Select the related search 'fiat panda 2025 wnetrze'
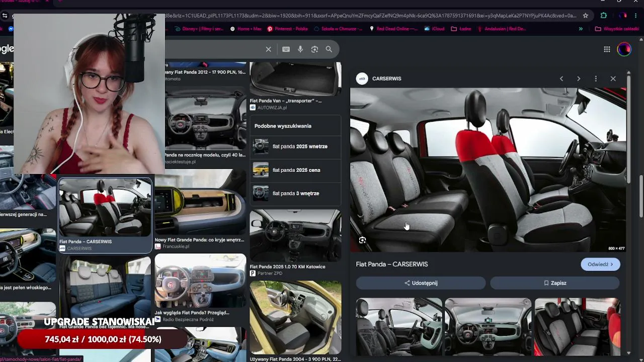 click(296, 147)
